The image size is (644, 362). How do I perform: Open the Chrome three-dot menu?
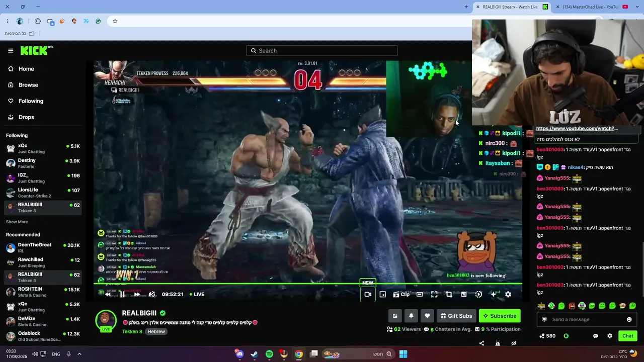point(8,21)
